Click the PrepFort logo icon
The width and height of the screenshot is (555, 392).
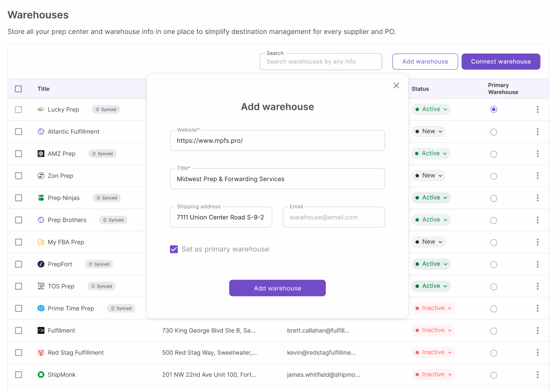[41, 264]
